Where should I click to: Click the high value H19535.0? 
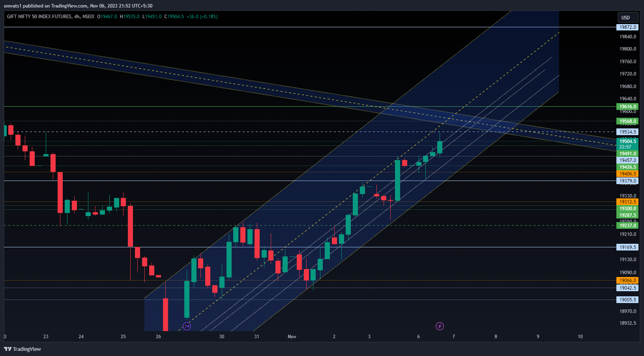point(130,17)
